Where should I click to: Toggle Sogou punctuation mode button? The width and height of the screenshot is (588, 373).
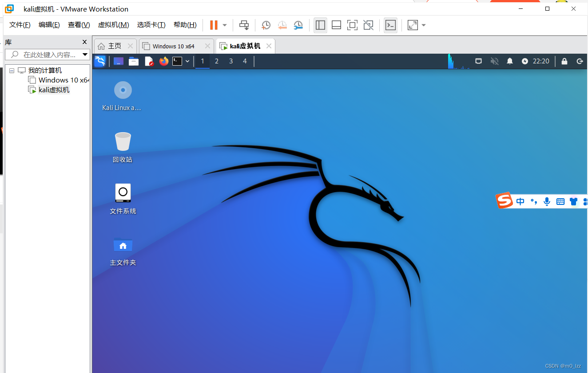pos(534,202)
